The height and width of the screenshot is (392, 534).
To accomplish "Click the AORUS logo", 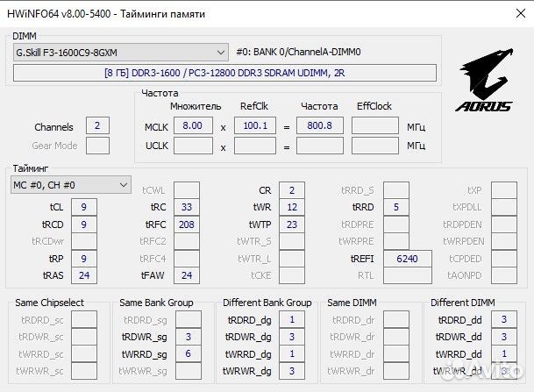I will (484, 80).
